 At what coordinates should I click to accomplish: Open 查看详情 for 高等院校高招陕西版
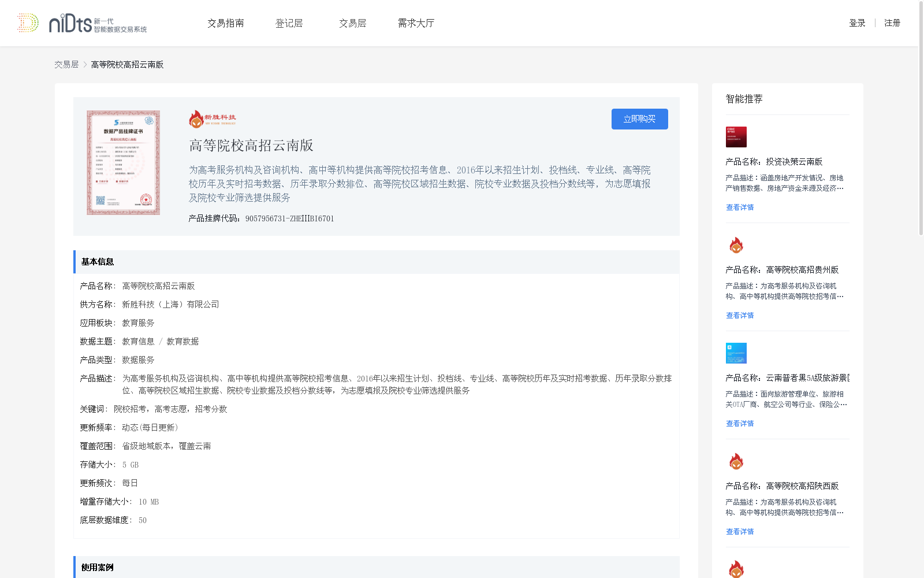pos(740,532)
